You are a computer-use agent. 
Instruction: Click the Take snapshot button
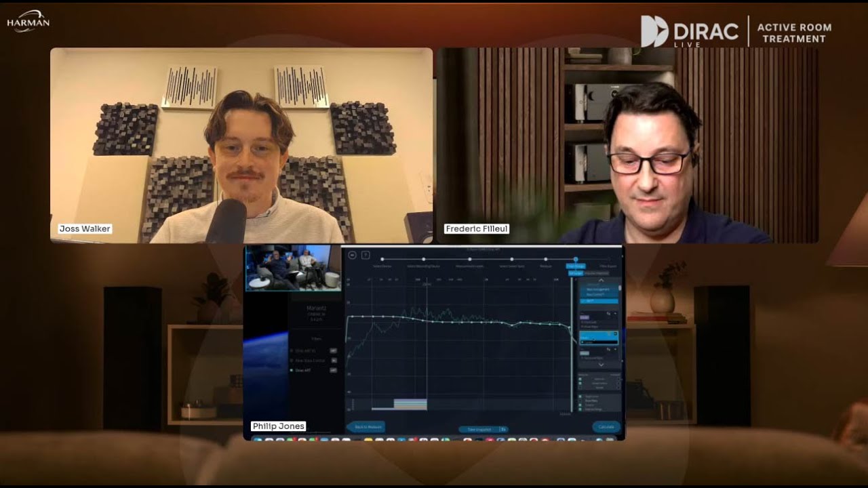pos(479,430)
